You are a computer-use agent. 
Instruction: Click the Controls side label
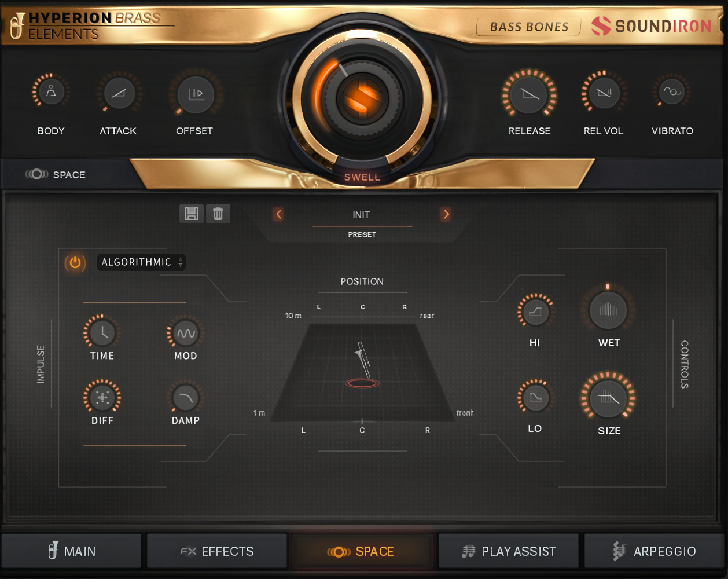click(685, 364)
